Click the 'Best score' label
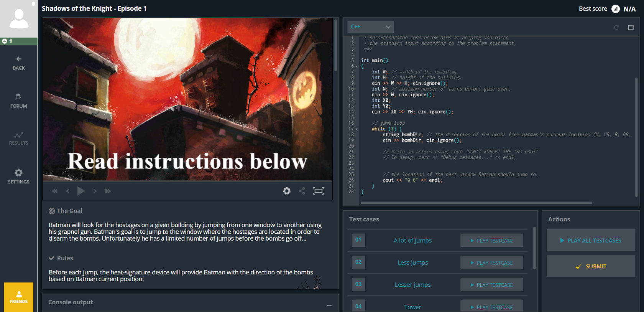Viewport: 644px width, 312px height. pos(593,9)
